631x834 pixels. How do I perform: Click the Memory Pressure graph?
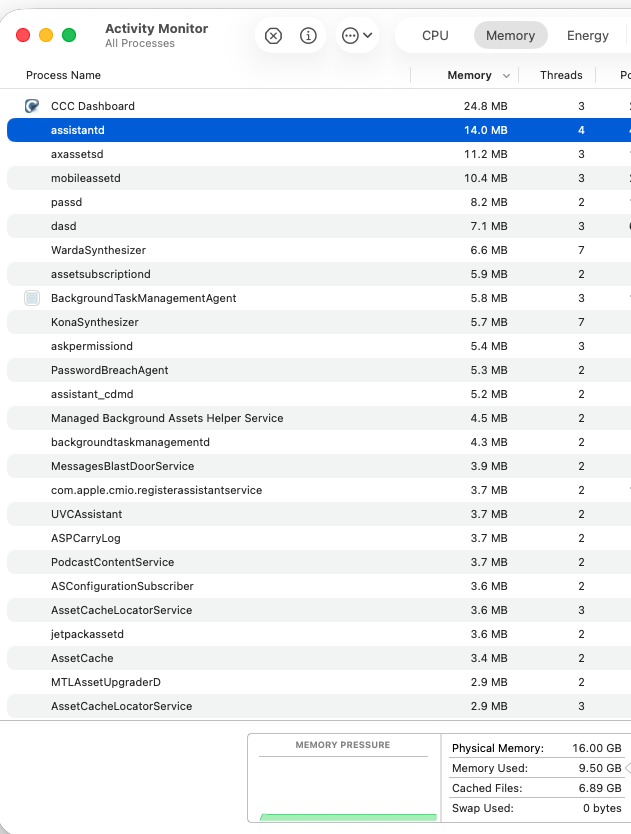[344, 778]
